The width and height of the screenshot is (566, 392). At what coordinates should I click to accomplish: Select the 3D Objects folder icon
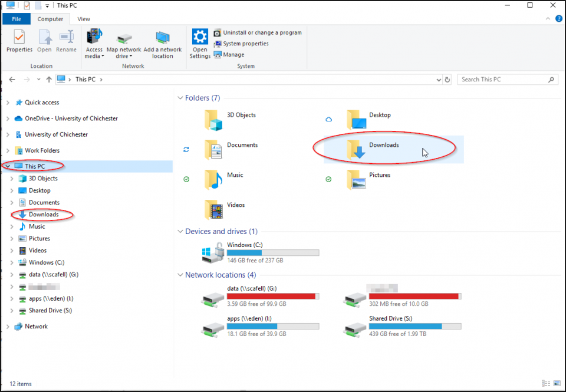point(213,120)
